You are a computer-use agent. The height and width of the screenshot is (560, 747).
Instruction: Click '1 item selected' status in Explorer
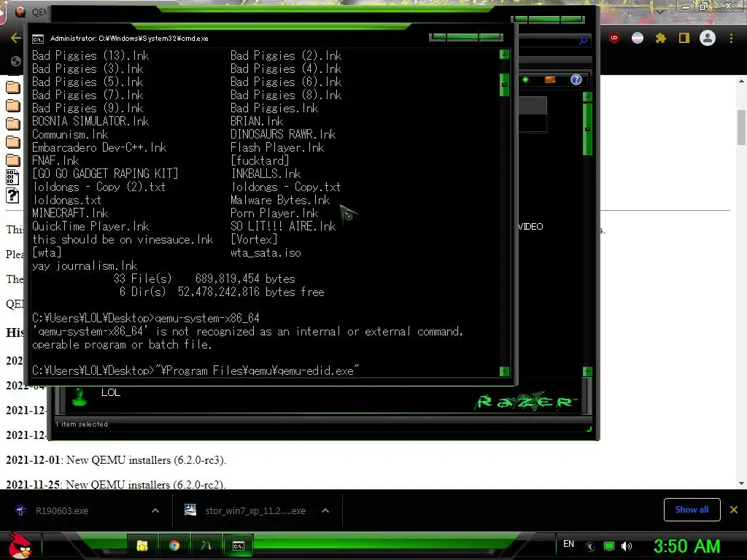pos(82,424)
